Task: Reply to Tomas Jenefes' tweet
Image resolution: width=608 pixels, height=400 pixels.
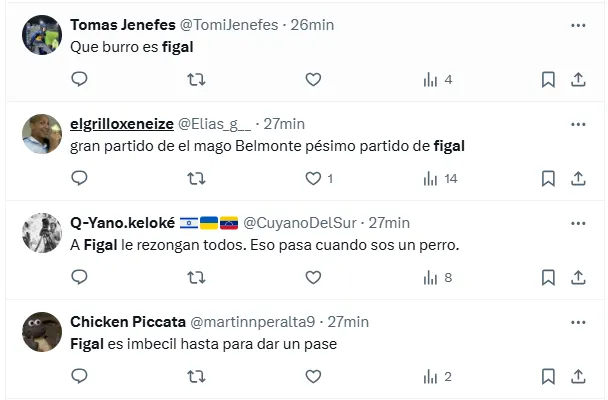Action: (80, 79)
